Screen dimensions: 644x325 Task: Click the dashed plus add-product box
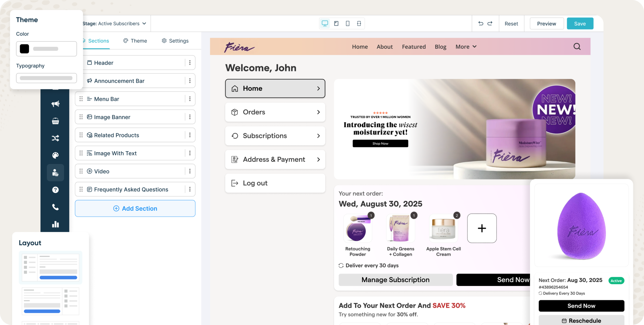pos(482,228)
